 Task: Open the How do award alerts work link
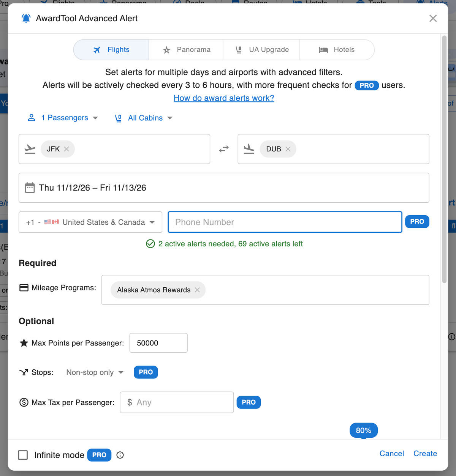coord(223,98)
